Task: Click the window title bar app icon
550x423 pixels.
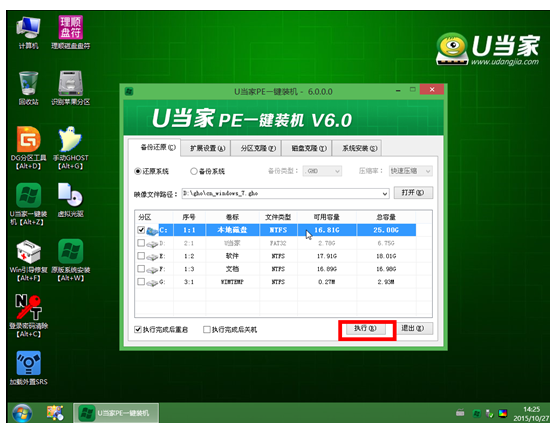Action: 129,92
